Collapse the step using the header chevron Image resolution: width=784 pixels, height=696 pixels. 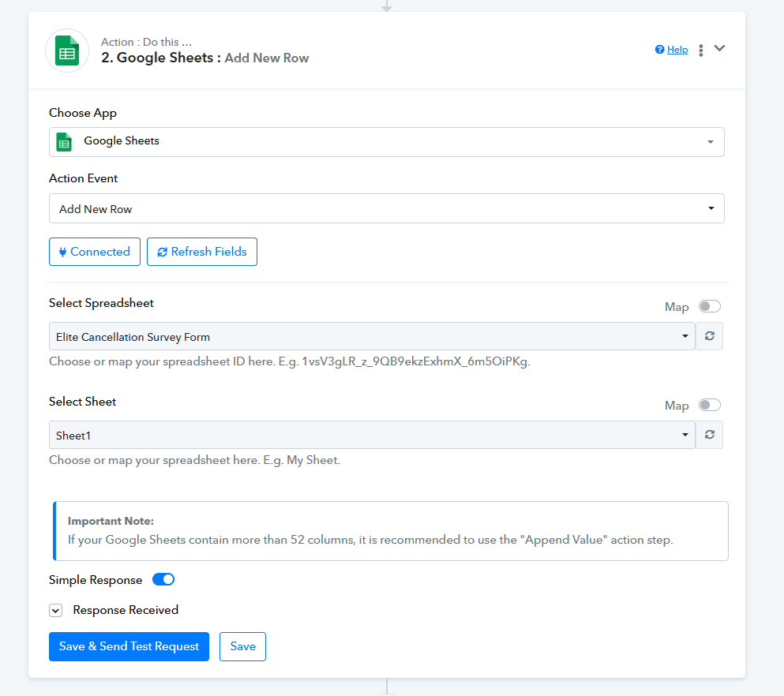pyautogui.click(x=719, y=48)
